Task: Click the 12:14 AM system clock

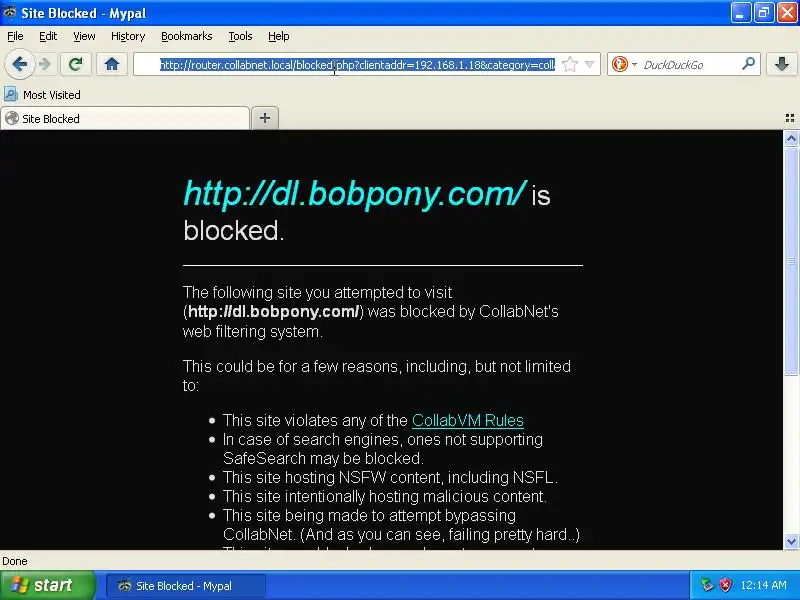Action: click(763, 585)
